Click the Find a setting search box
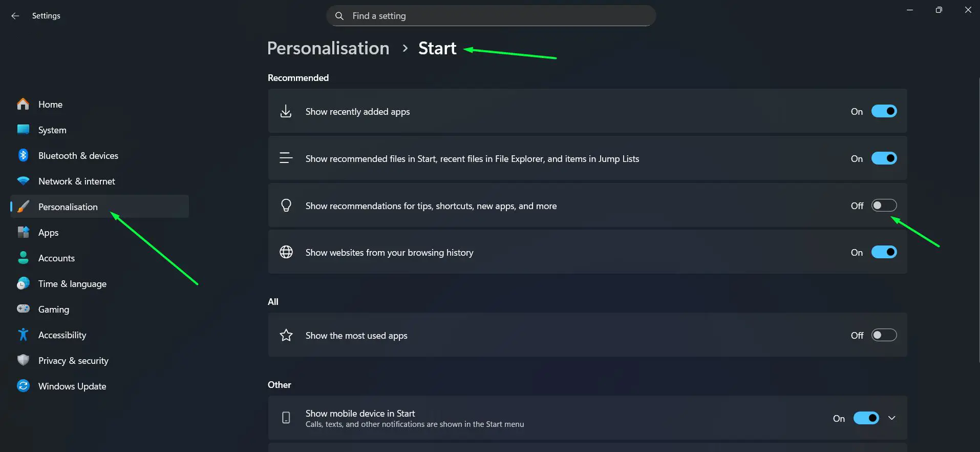 (490, 15)
